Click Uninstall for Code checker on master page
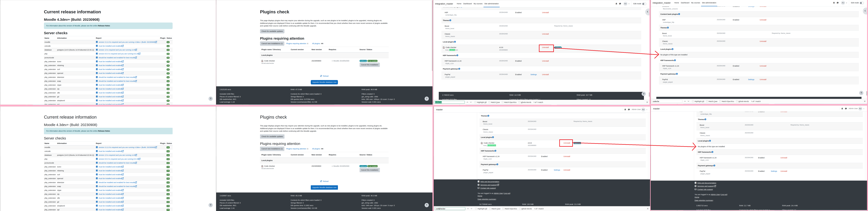The width and height of the screenshot is (868, 211). [567, 143]
